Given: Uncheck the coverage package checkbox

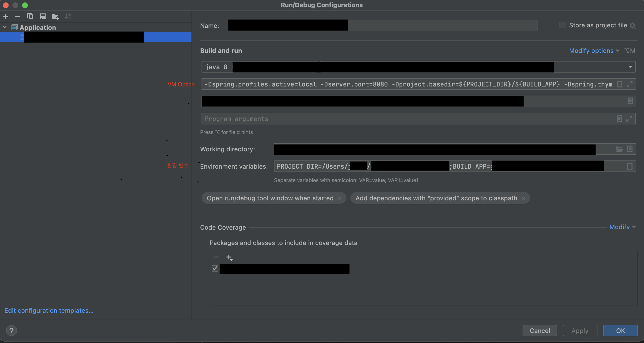Looking at the screenshot, I should click(215, 269).
